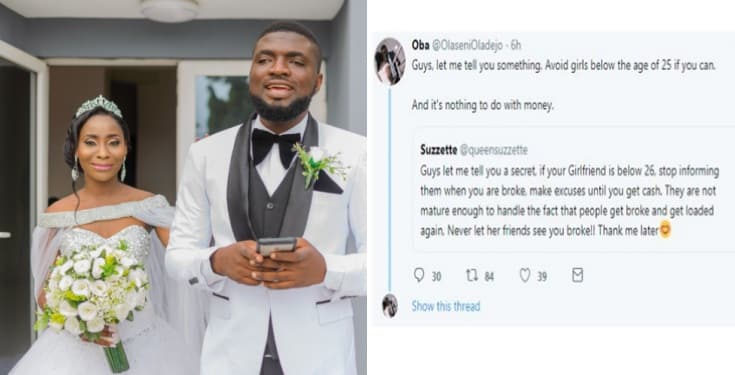This screenshot has width=735, height=375.
Task: Click the tweet text about avoiding girls below 25
Action: [563, 66]
